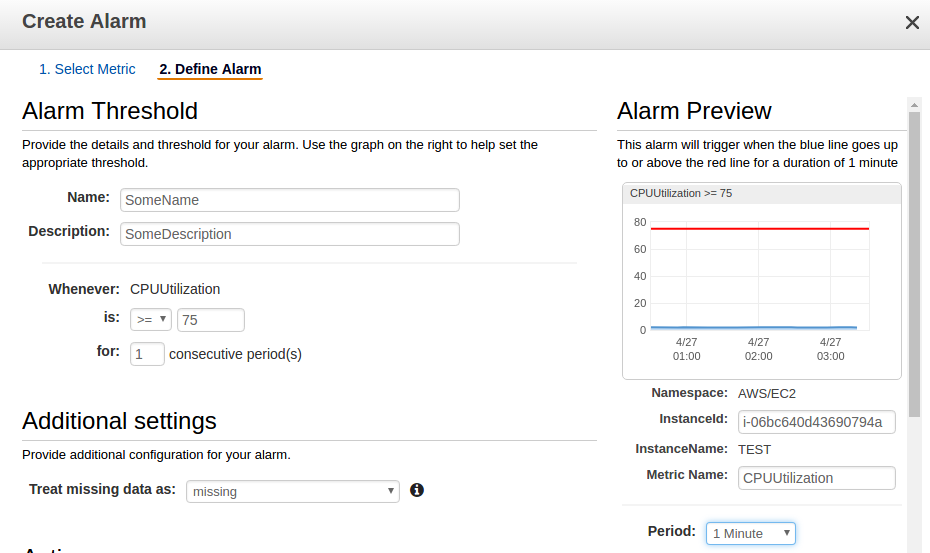Click the scrollbar in Alarm Preview pane

pos(914,260)
